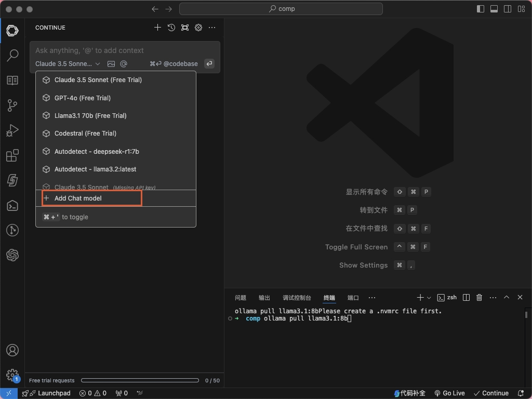Click the ports forwarded indicator
Image resolution: width=532 pixels, height=399 pixels.
click(122, 393)
